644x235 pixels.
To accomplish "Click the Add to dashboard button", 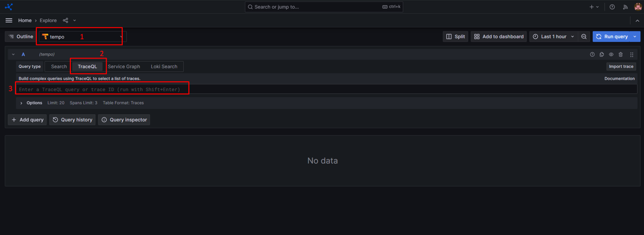I will point(499,37).
